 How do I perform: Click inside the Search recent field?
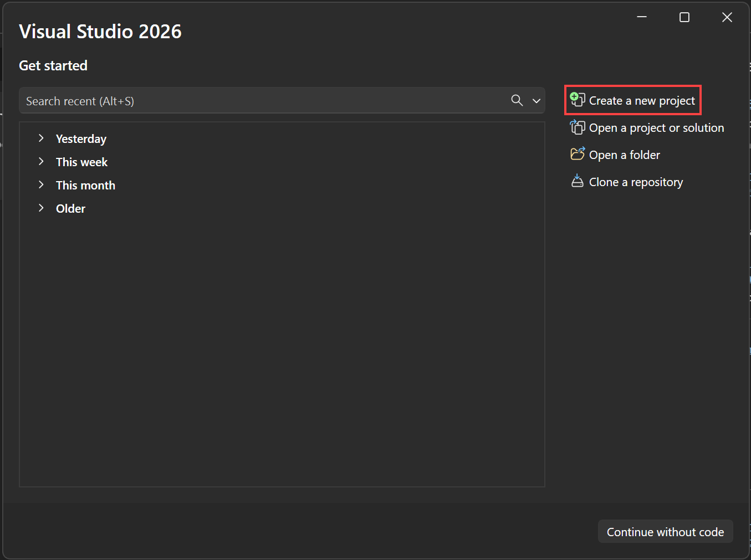click(x=222, y=100)
